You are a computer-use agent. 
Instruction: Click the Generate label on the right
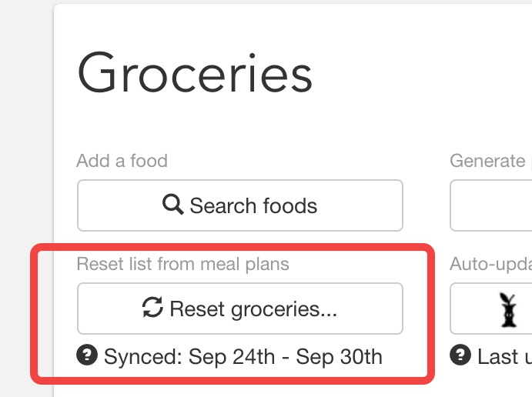click(487, 161)
